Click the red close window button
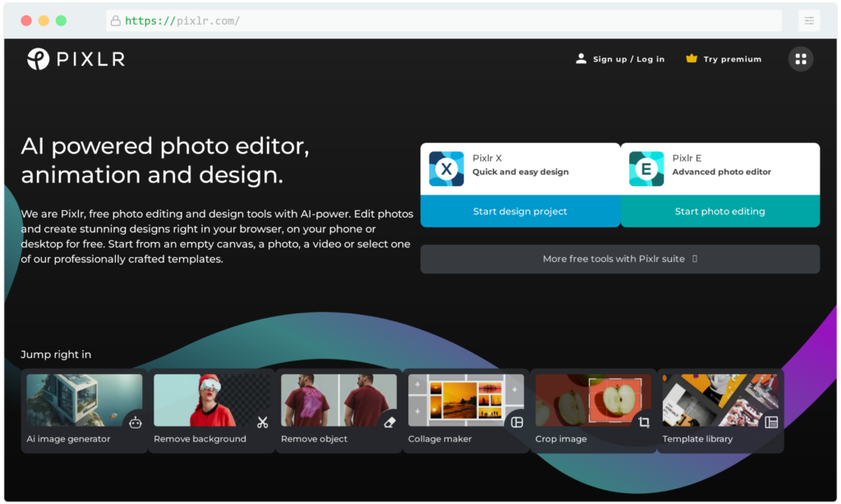 click(26, 21)
